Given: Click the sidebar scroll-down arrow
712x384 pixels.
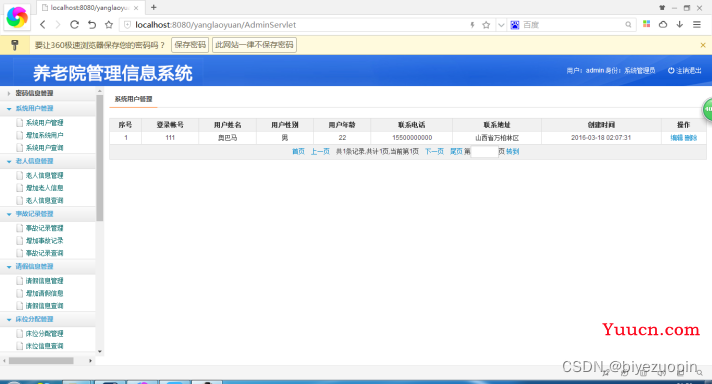Looking at the screenshot, I should pyautogui.click(x=99, y=352).
